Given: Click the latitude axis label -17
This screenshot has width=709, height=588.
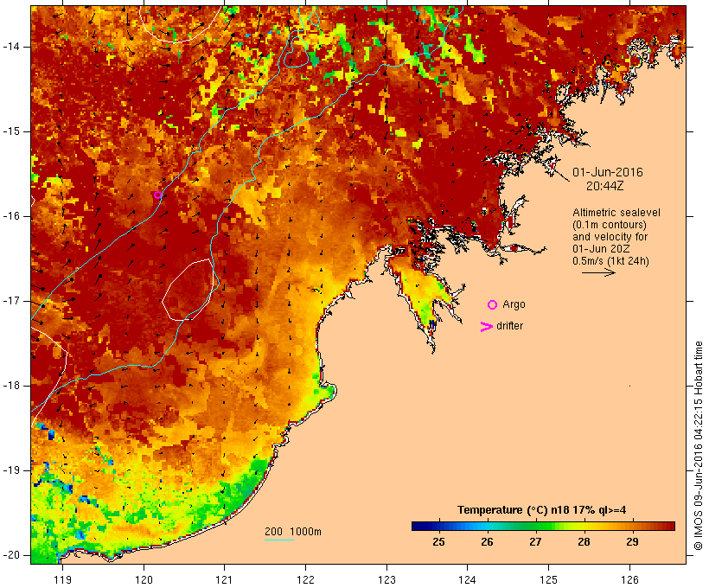Looking at the screenshot, I should (11, 301).
